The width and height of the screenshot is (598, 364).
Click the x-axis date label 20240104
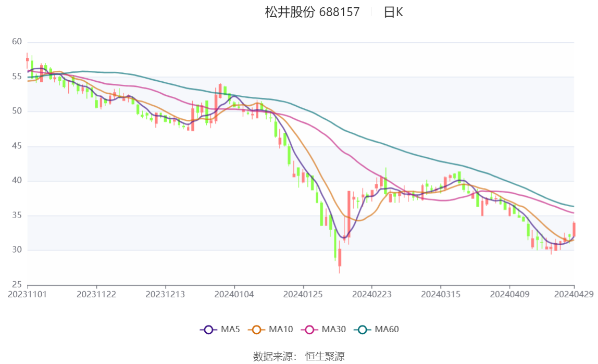point(234,294)
